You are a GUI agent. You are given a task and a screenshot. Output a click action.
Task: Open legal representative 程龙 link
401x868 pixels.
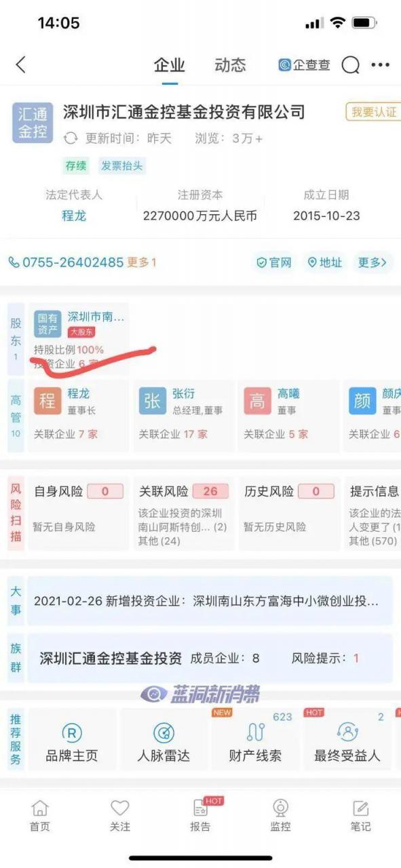click(74, 216)
